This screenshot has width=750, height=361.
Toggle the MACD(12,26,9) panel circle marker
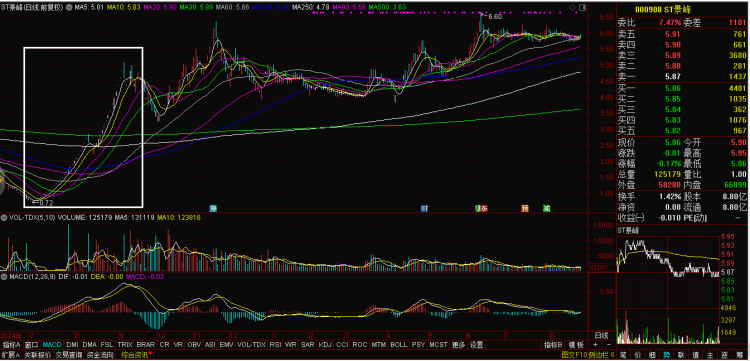click(4, 277)
